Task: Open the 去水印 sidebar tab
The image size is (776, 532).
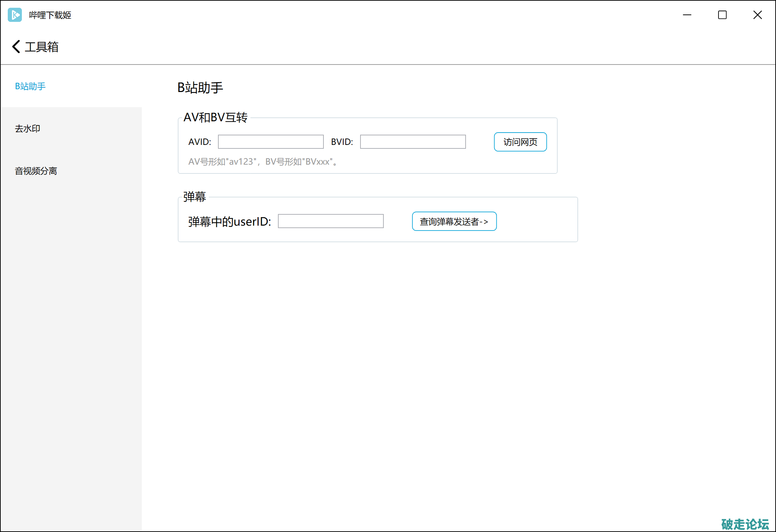Action: (x=28, y=129)
